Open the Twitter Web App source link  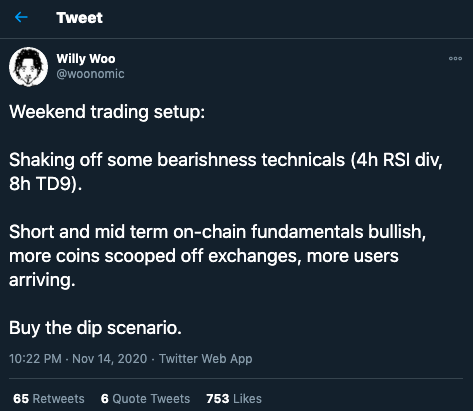205,359
